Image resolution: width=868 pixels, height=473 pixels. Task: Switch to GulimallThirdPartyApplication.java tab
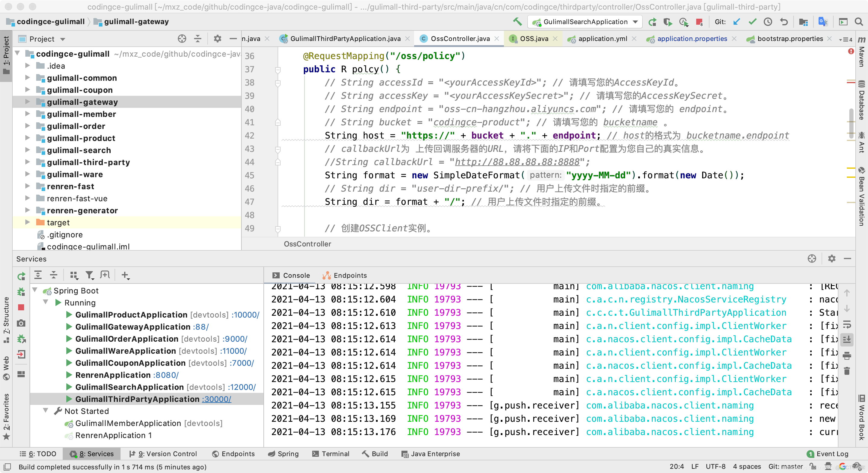point(345,39)
